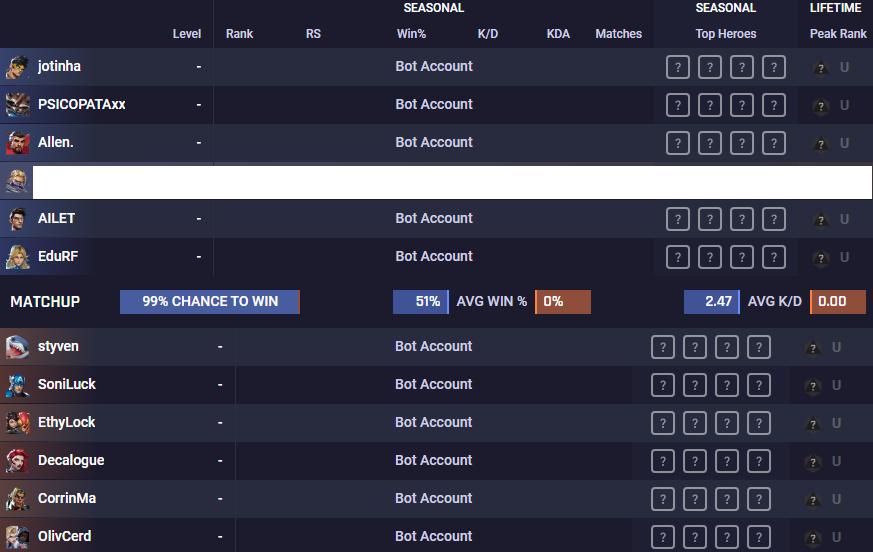The image size is (873, 552).
Task: Open styven's player profile
Action: click(x=58, y=346)
